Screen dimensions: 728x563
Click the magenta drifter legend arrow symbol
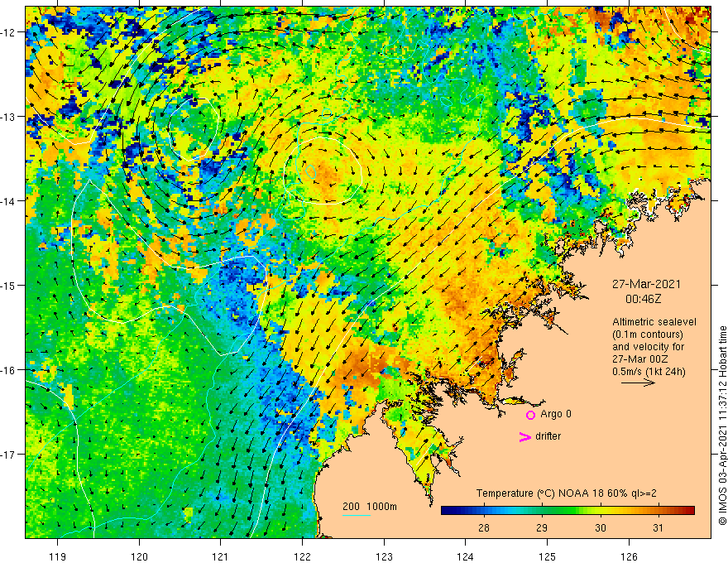525,436
